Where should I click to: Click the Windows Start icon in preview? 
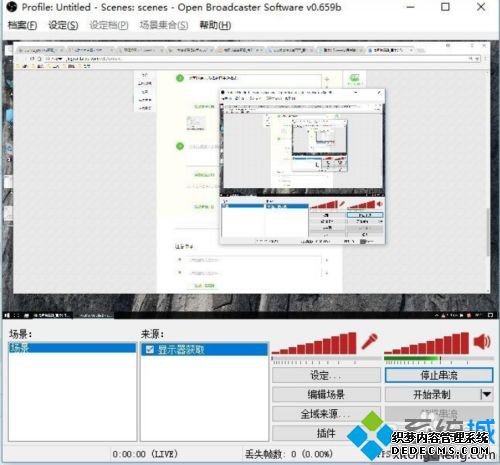(7, 315)
